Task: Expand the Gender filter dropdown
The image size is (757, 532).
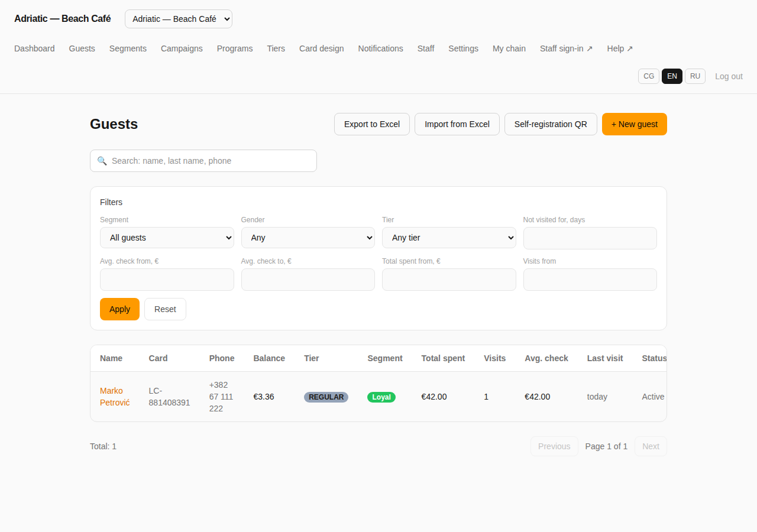Action: coord(308,238)
